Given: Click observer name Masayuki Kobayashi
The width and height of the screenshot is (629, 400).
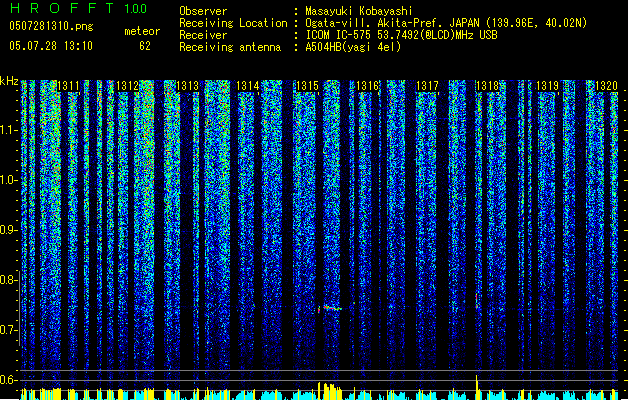Looking at the screenshot, I should [359, 11].
